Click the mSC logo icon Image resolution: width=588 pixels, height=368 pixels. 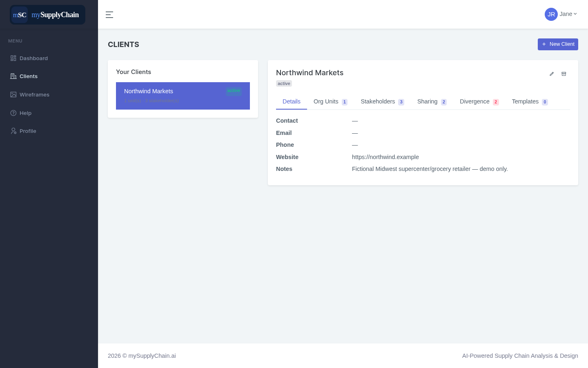click(x=20, y=15)
